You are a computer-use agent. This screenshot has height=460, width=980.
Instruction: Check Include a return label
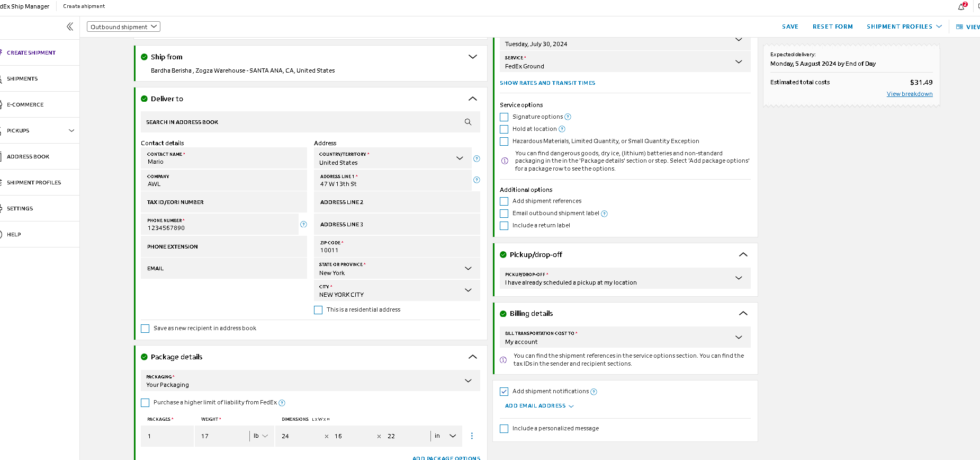click(504, 226)
